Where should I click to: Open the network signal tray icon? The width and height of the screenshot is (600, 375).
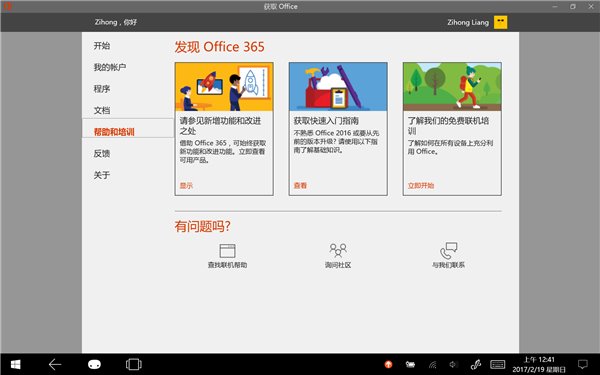pos(432,365)
